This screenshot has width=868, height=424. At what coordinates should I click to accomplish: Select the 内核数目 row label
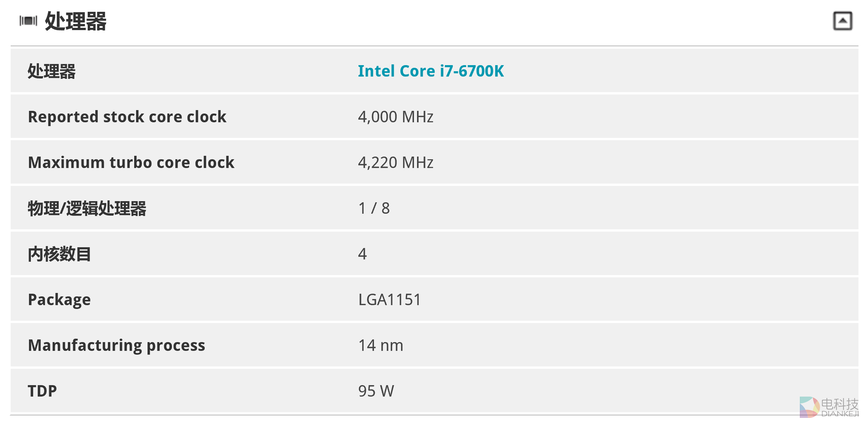tap(59, 254)
